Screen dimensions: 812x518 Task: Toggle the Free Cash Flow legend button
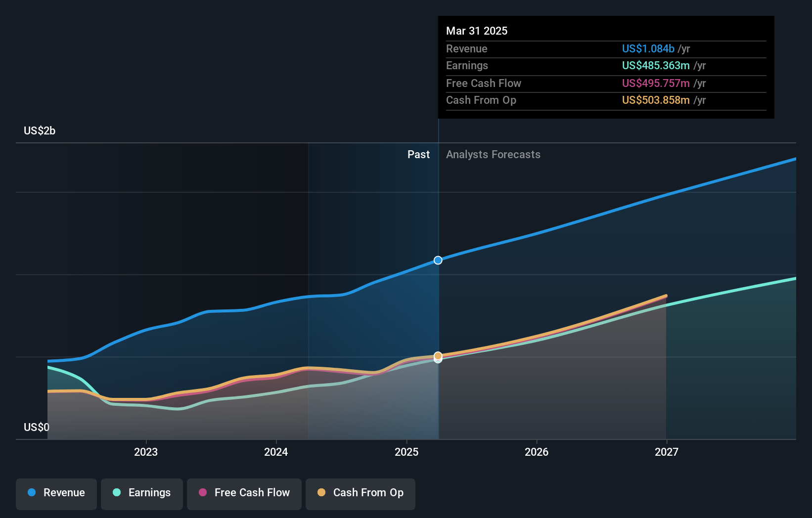click(x=244, y=494)
